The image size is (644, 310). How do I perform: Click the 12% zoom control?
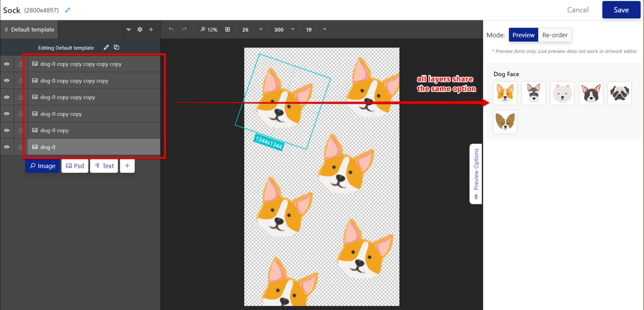click(209, 29)
